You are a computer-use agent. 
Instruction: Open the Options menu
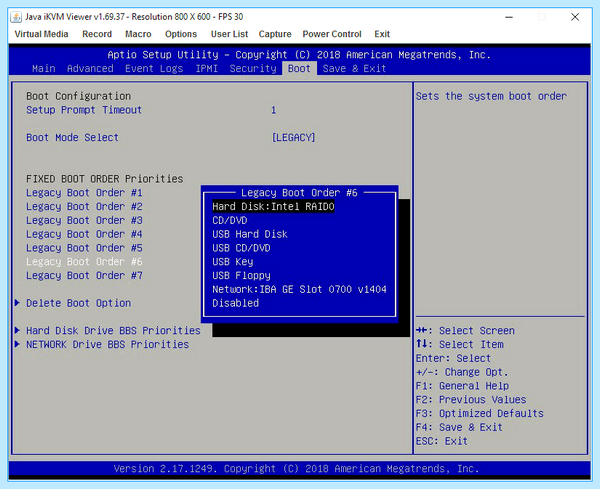tap(181, 34)
